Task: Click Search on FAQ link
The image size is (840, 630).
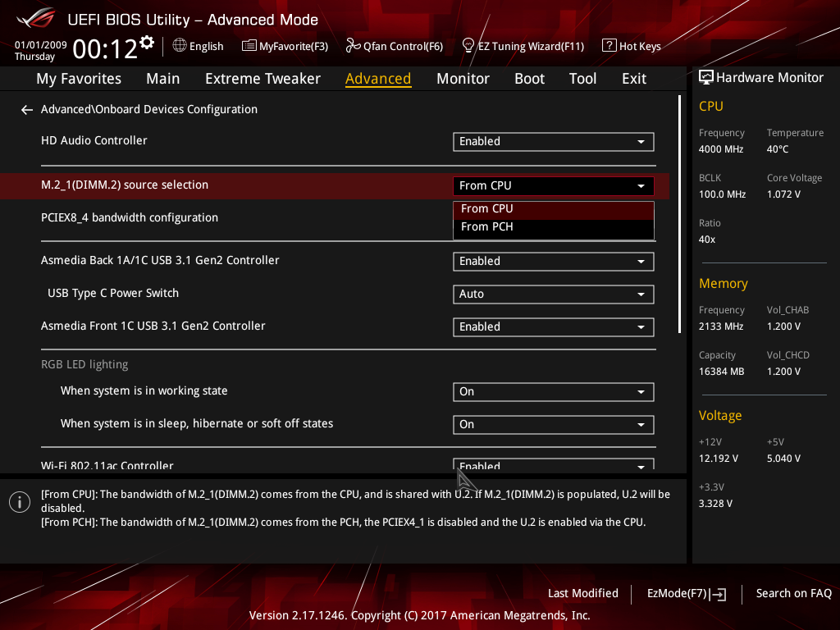Action: pos(793,594)
